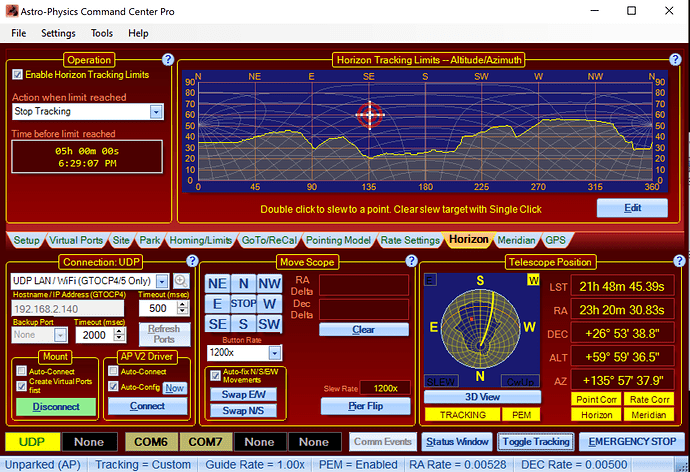Toggle Auto-fix N/S/E/W Movements checkbox
Image resolution: width=690 pixels, height=472 pixels.
tap(215, 376)
